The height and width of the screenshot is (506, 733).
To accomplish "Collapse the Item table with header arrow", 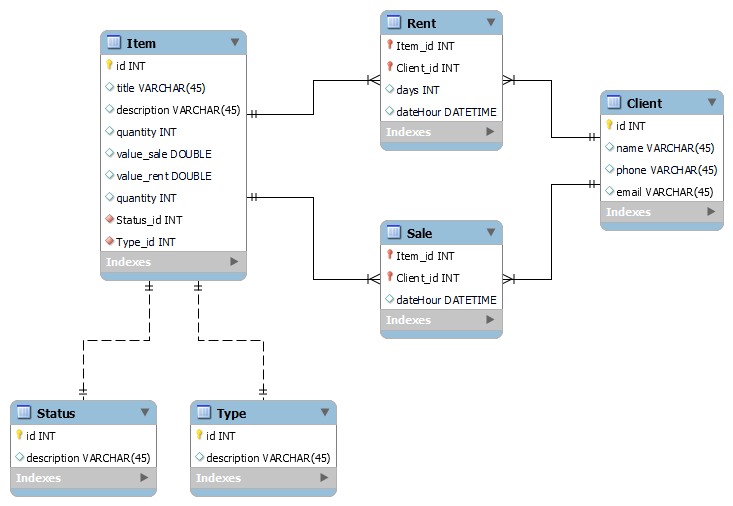I will tap(235, 43).
